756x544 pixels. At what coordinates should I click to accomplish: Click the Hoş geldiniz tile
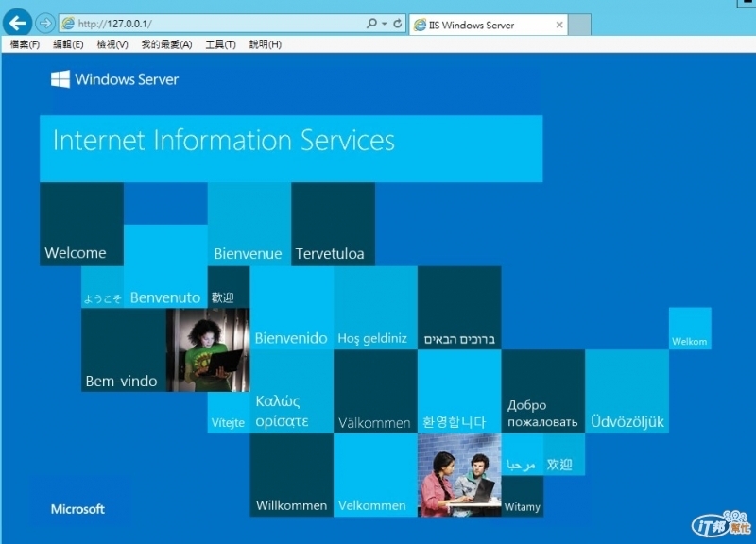click(x=375, y=308)
